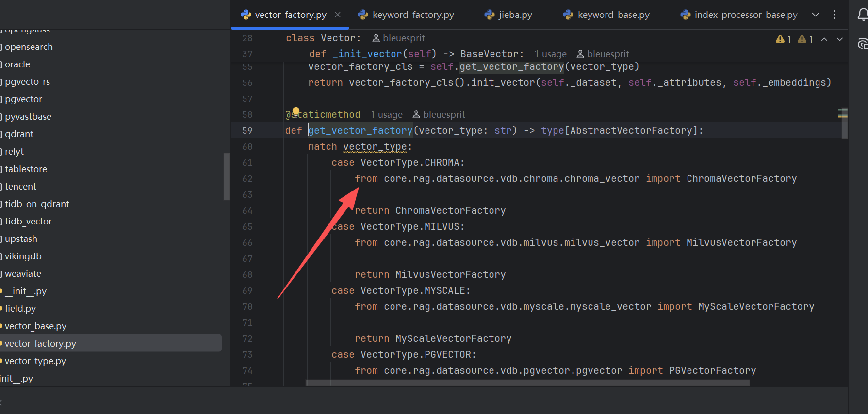
Task: Open the index_processor_base.py tab
Action: (746, 15)
